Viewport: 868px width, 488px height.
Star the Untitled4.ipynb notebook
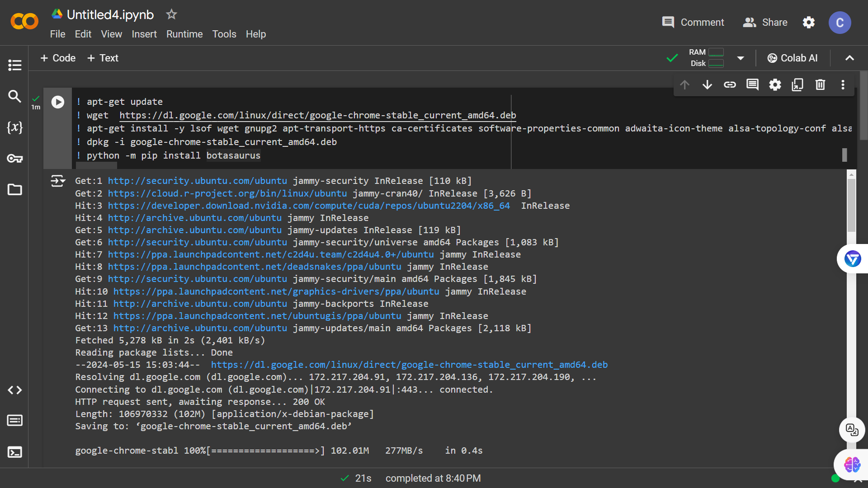point(171,14)
